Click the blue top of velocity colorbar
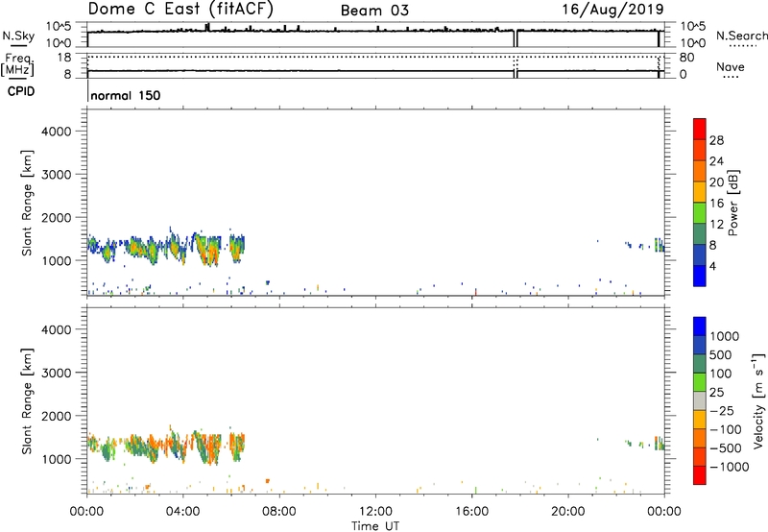The image size is (768, 532). pyautogui.click(x=700, y=326)
